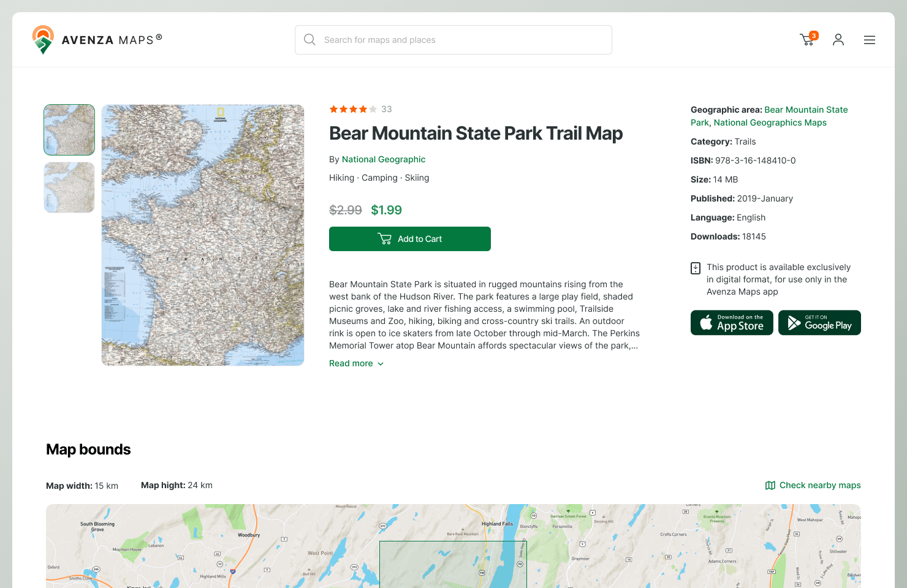Select the first map thumbnail
The image size is (907, 588).
click(x=69, y=130)
